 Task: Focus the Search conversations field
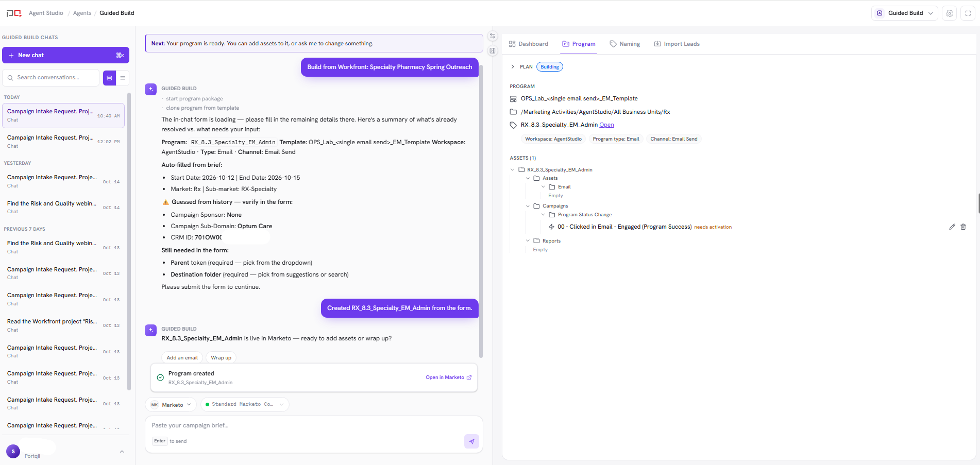point(50,78)
